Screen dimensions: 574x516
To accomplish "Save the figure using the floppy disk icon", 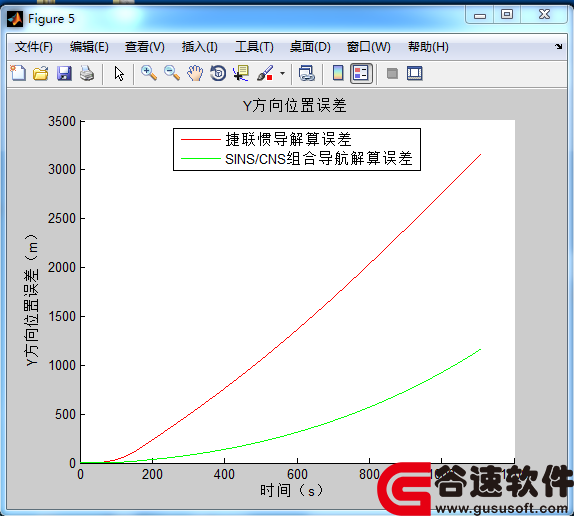I will (x=64, y=74).
